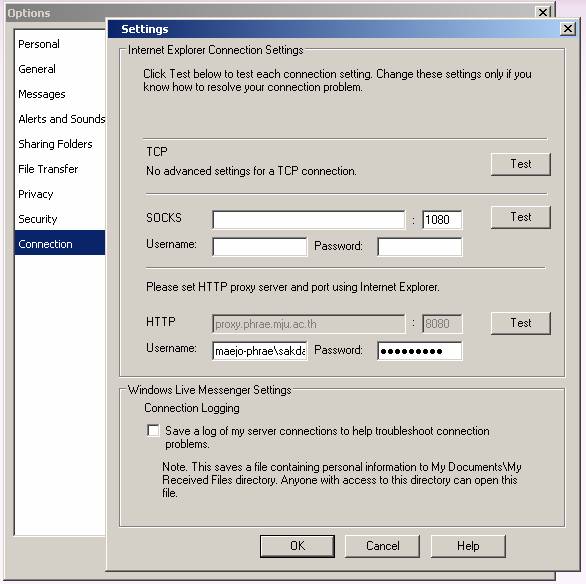This screenshot has width=586, height=584.
Task: Test the SOCKS connection
Action: coord(521,217)
